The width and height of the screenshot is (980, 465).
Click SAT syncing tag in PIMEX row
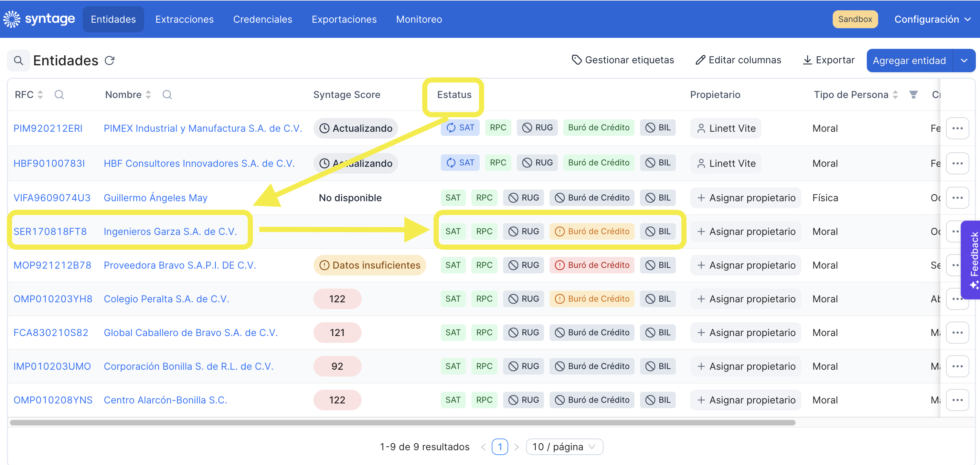click(x=460, y=128)
